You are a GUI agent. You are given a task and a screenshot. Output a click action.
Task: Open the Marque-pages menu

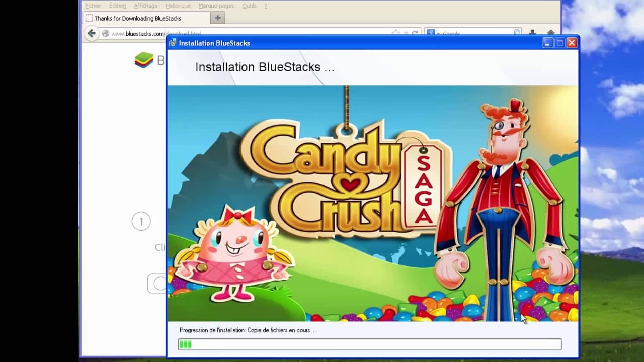[216, 6]
